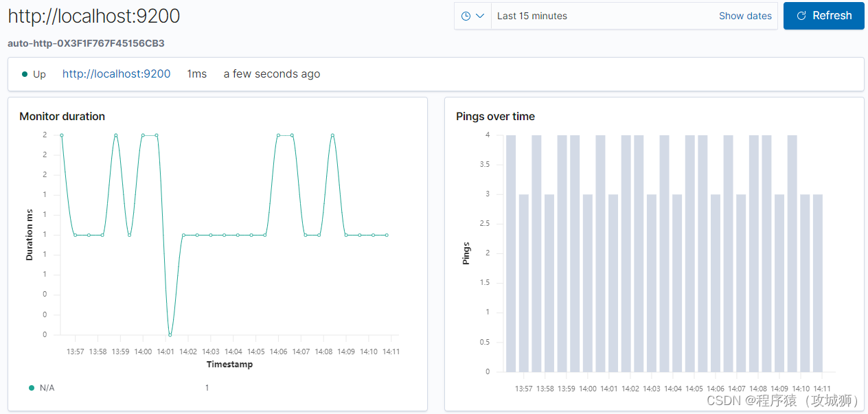868x414 pixels.
Task: Click the lowest data point near 14:01
Action: click(170, 335)
